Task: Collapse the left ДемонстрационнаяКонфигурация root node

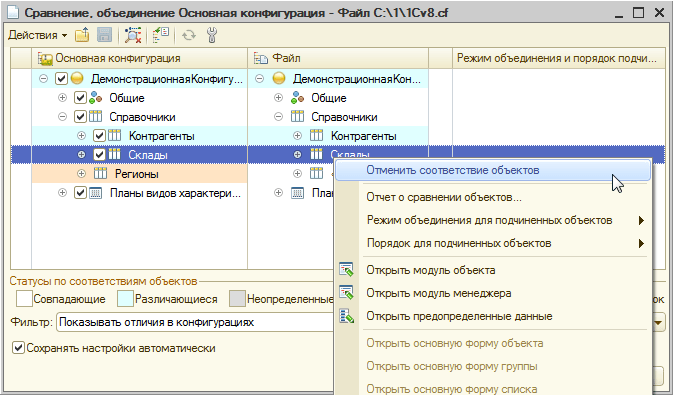Action: pos(43,79)
